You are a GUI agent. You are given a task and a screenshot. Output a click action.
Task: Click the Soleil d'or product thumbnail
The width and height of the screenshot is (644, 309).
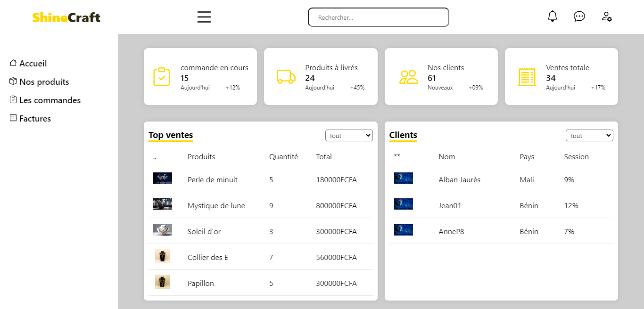click(x=163, y=230)
